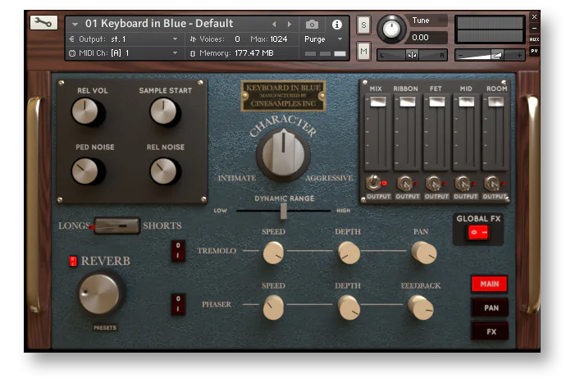
Task: Open OUTPUT menu under ROOM channel
Action: coord(495,196)
